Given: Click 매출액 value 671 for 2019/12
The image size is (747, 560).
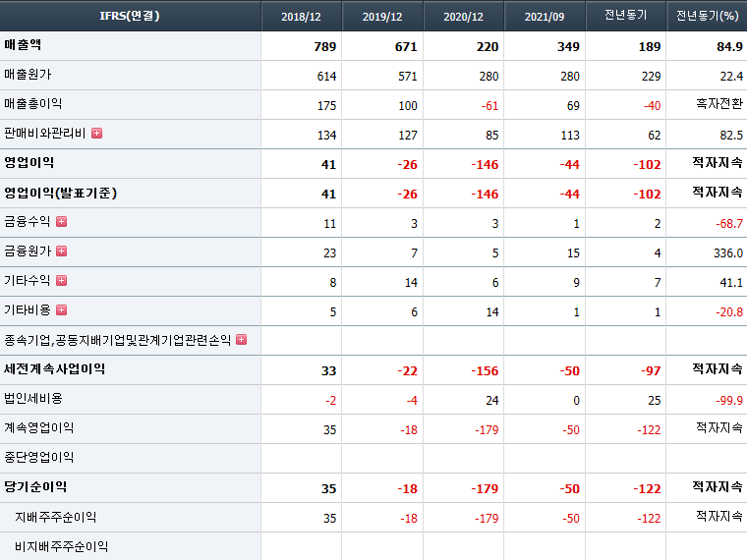Looking at the screenshot, I should (406, 47).
